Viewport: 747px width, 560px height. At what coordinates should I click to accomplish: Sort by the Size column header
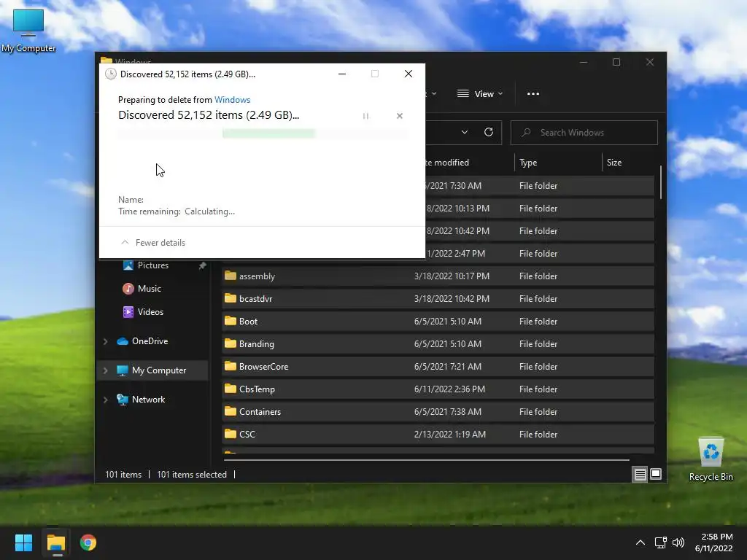pyautogui.click(x=614, y=163)
